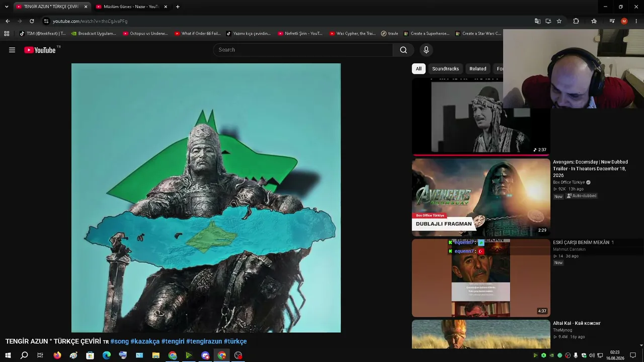Launch Firefox from the taskbar
Image resolution: width=644 pixels, height=362 pixels.
57,355
